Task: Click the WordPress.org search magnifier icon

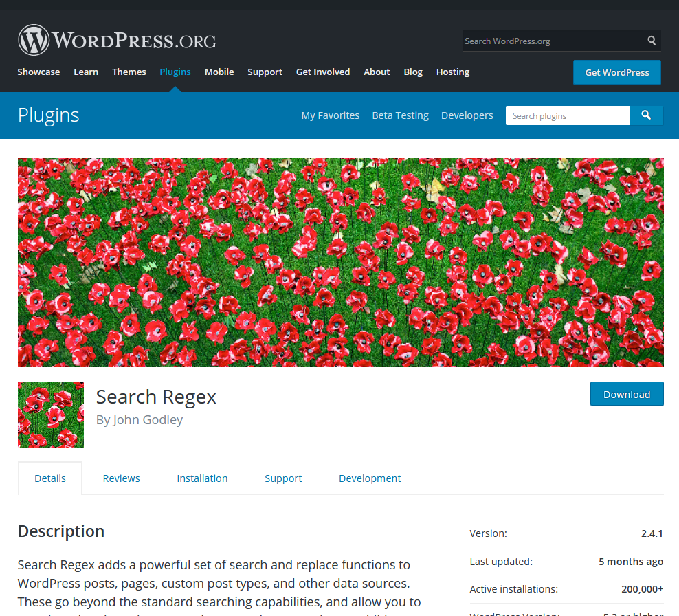Action: click(652, 41)
